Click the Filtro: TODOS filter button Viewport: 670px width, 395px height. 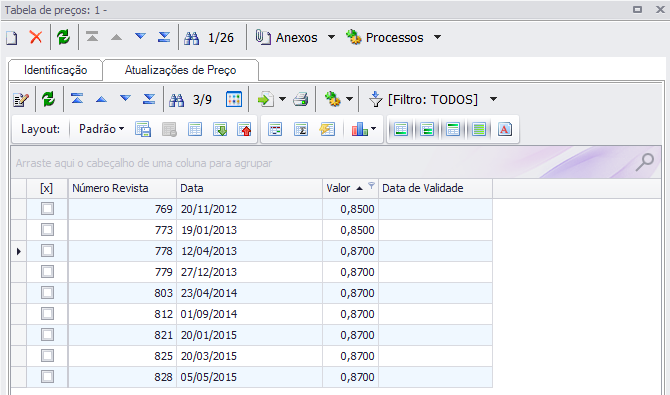tap(423, 100)
